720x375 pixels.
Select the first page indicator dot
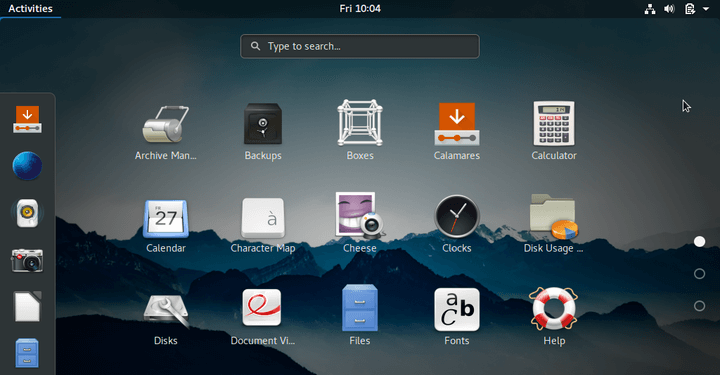[699, 241]
